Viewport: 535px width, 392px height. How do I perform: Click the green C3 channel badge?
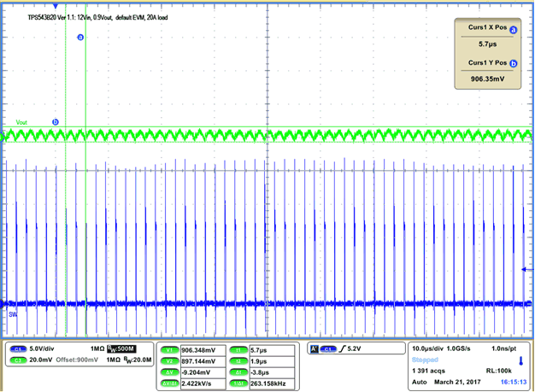coord(18,360)
